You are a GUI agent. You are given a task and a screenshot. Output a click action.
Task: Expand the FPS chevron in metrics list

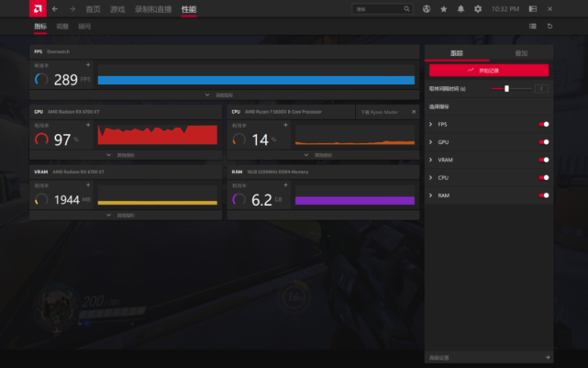(431, 124)
